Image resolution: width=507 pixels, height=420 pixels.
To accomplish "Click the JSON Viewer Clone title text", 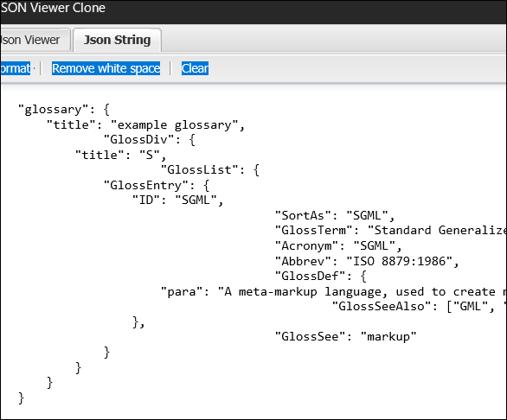I will tap(53, 8).
